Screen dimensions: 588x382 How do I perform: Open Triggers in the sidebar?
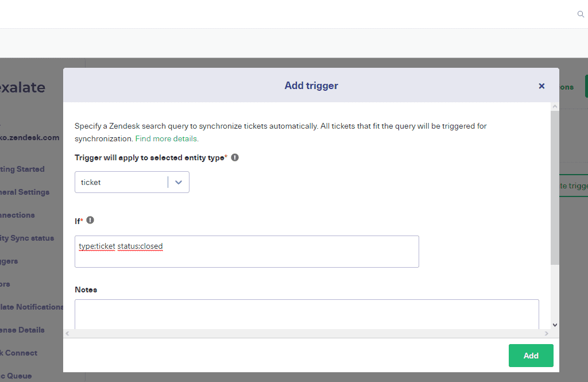pyautogui.click(x=9, y=261)
